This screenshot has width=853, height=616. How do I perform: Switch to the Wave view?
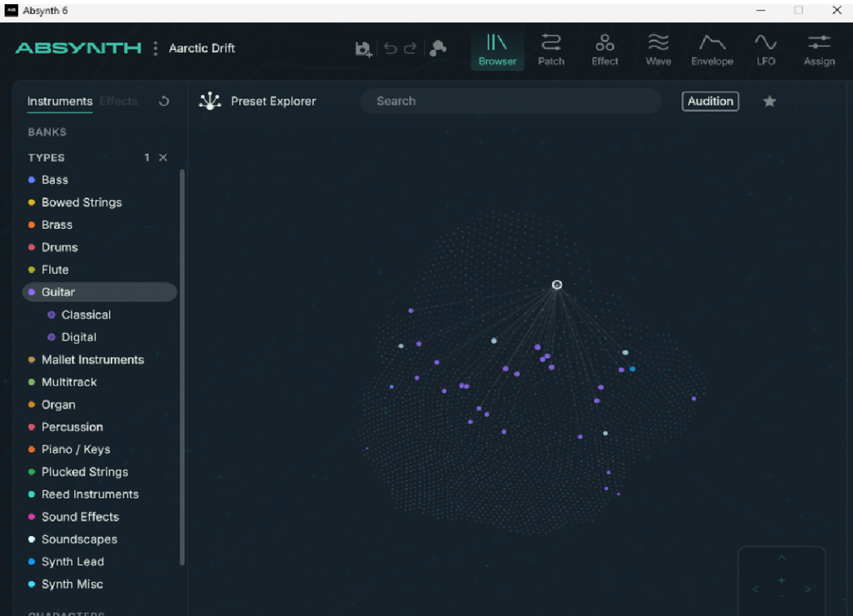[658, 50]
